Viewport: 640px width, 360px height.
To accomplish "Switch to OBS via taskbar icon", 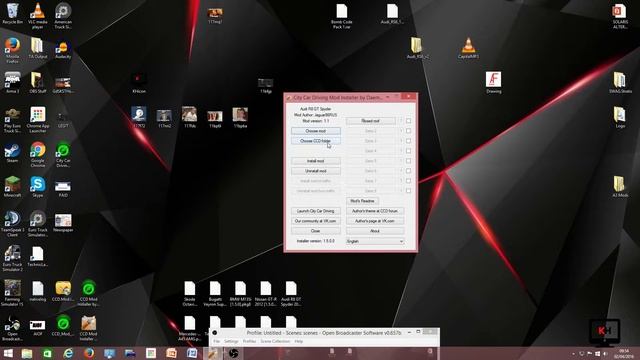I will tap(233, 353).
